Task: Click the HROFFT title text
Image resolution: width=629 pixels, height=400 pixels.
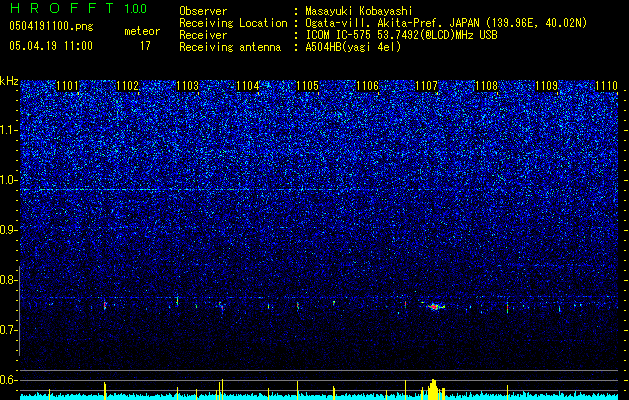Action: click(62, 8)
